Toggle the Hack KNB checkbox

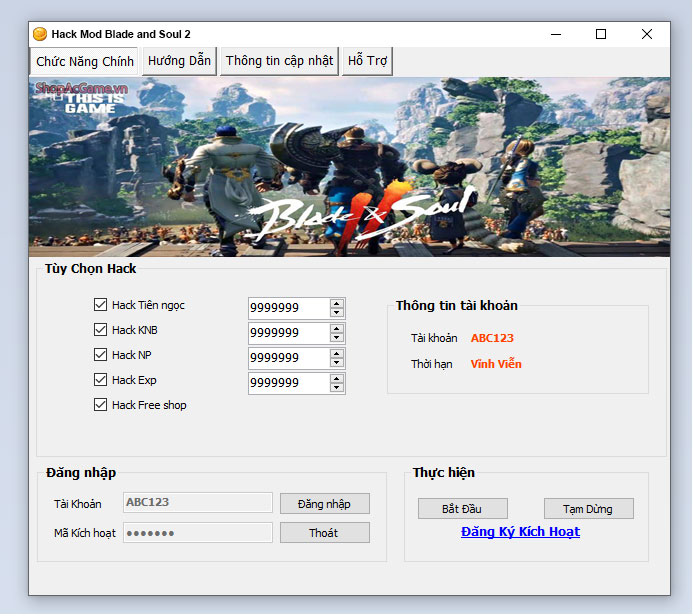point(100,330)
